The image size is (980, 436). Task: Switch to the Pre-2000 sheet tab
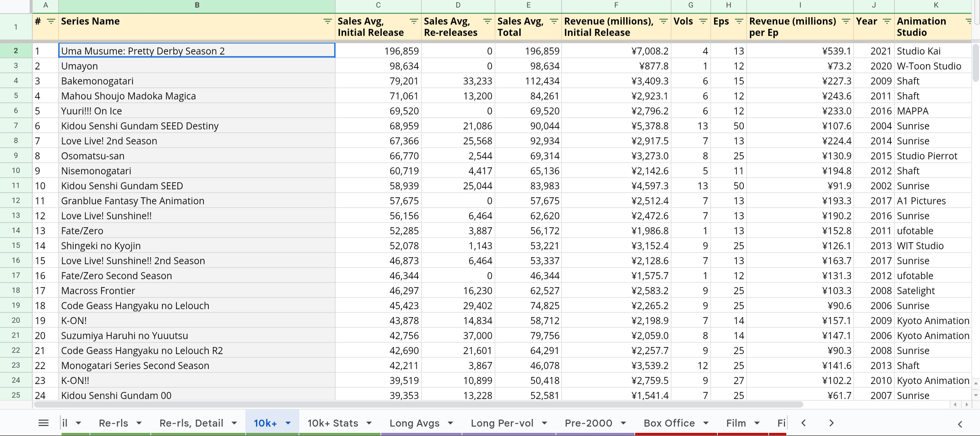point(588,423)
